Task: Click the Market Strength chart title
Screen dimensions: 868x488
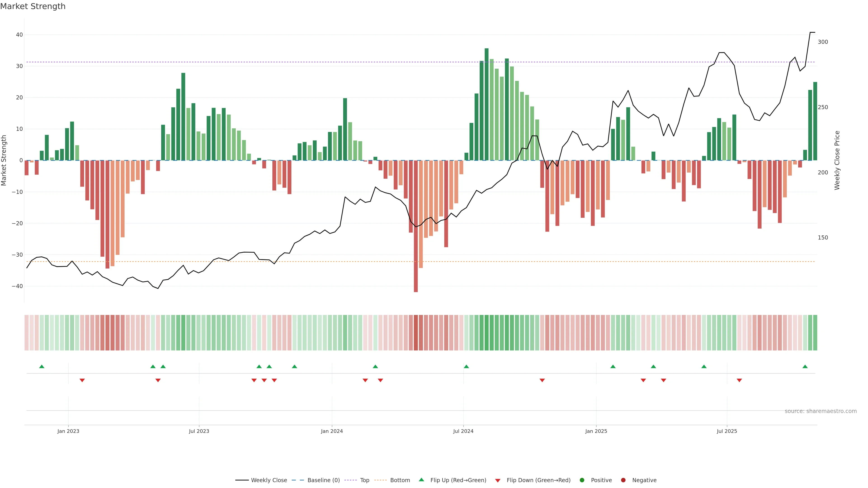Action: click(33, 6)
